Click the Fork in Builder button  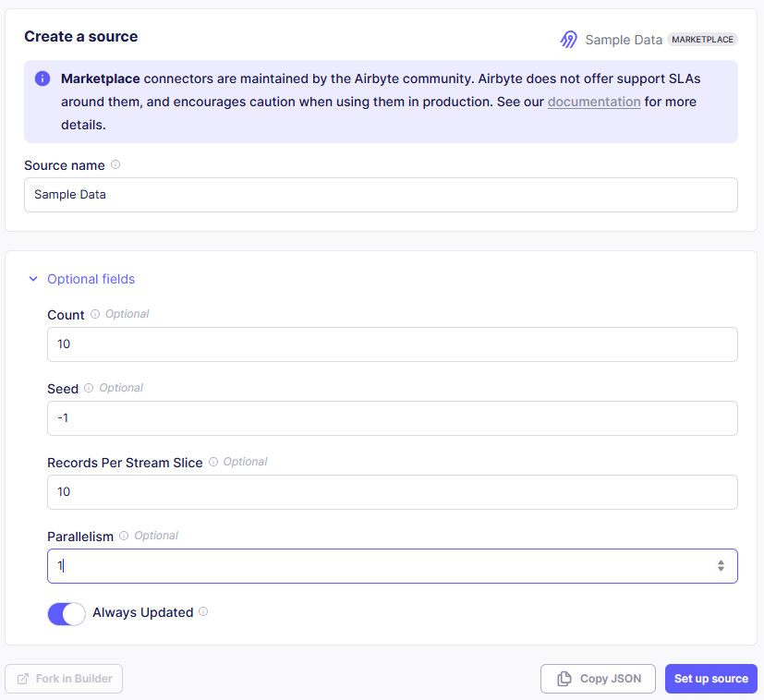64,679
